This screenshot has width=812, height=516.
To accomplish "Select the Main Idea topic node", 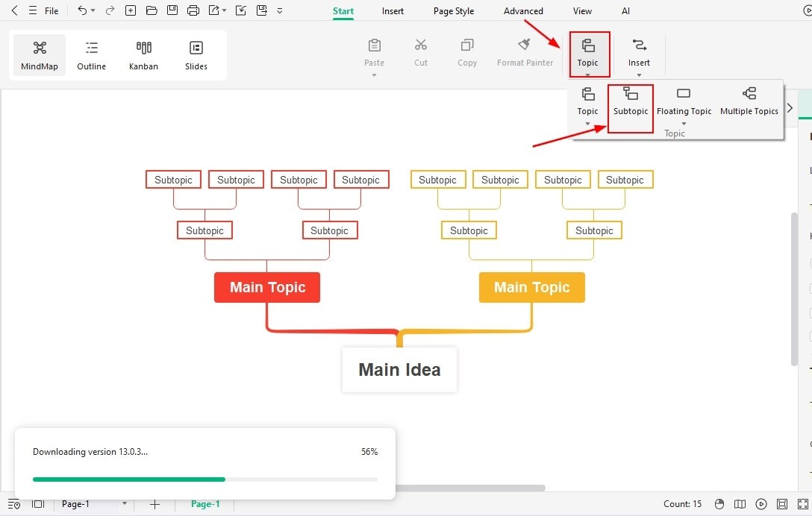I will point(399,369).
